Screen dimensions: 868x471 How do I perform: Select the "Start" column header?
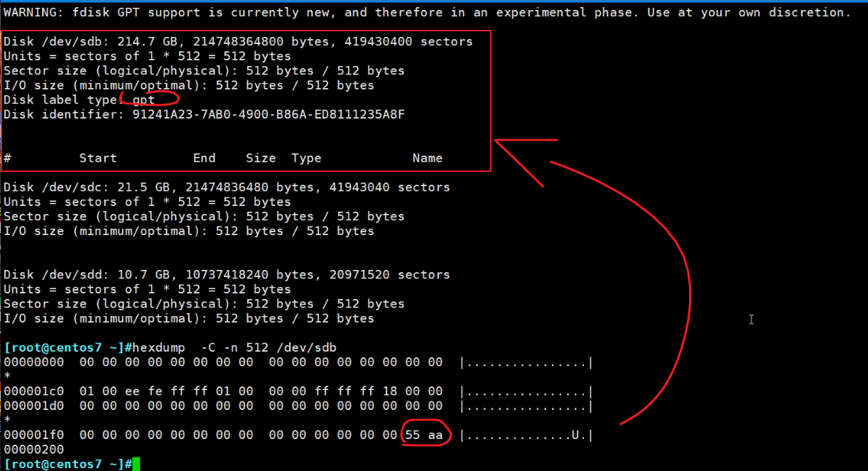coord(98,158)
